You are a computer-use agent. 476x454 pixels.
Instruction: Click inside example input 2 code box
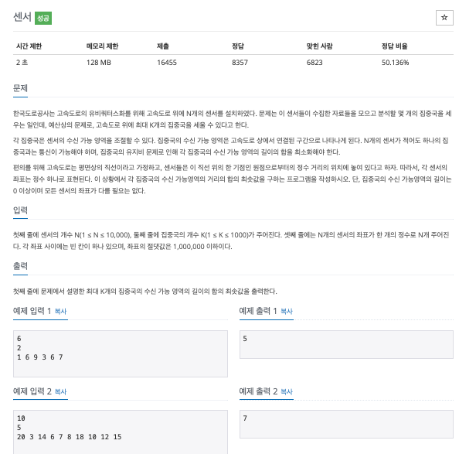pos(121,432)
